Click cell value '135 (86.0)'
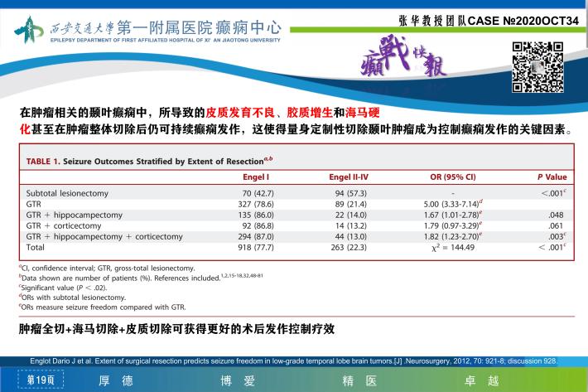Viewport: 588px width, 392px height. tap(256, 215)
